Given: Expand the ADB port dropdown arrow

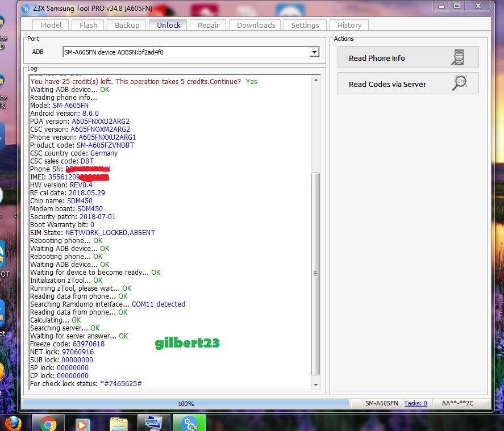Looking at the screenshot, I should click(x=314, y=52).
